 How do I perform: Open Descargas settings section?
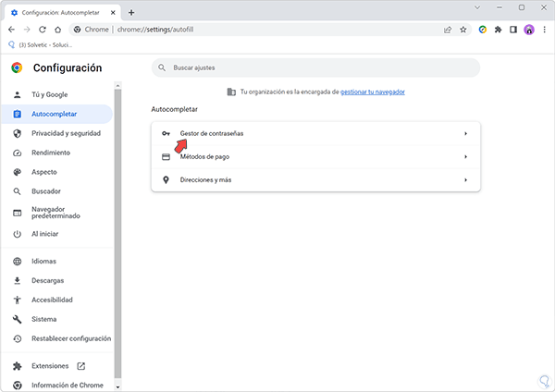coord(47,280)
